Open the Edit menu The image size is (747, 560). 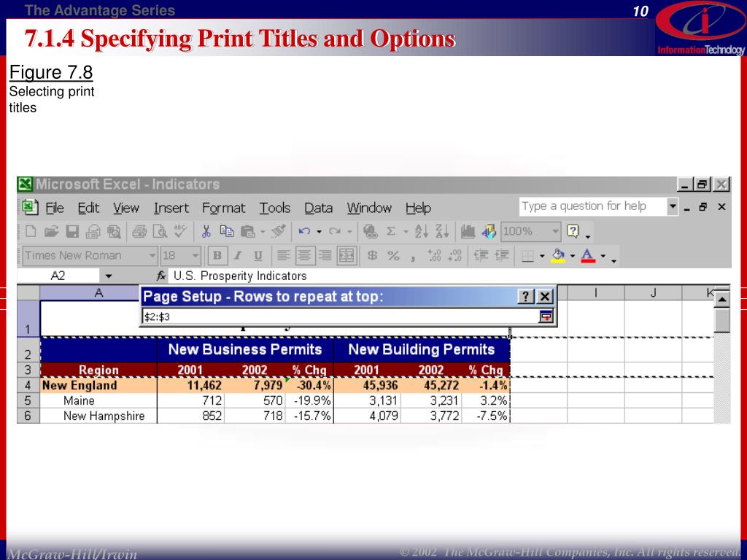[88, 208]
